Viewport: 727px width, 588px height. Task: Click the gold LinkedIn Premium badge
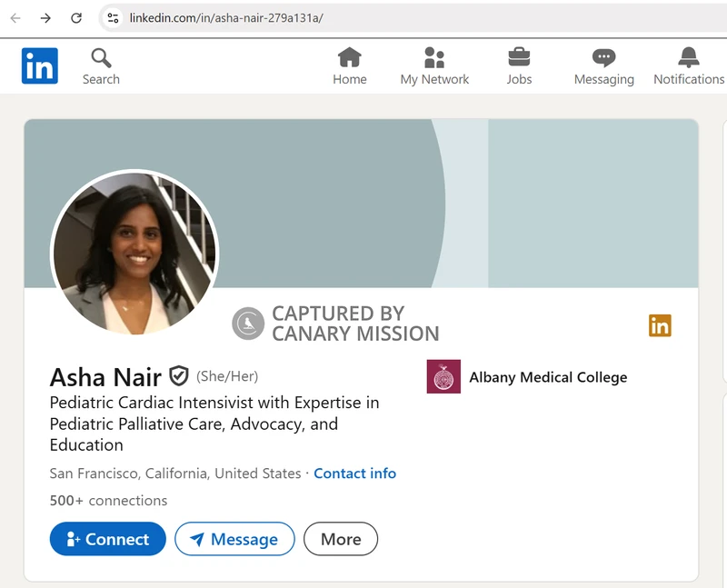point(660,325)
